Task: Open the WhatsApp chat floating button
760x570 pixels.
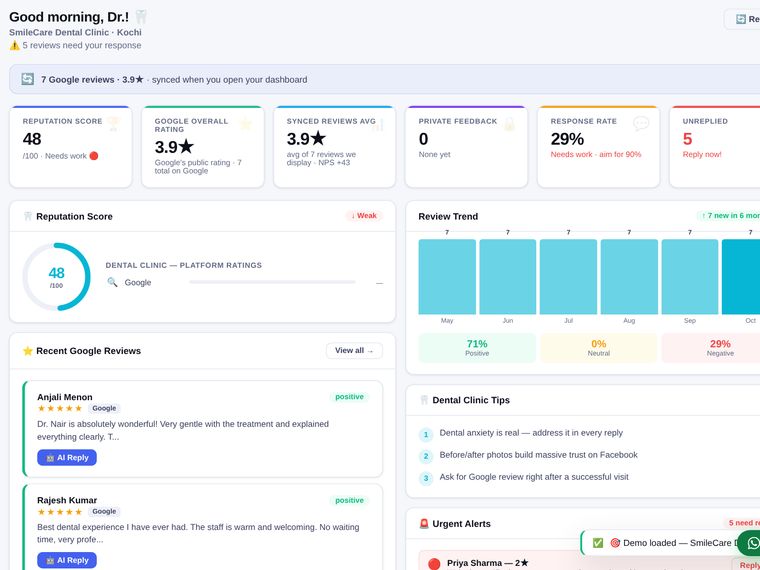Action: coord(750,543)
